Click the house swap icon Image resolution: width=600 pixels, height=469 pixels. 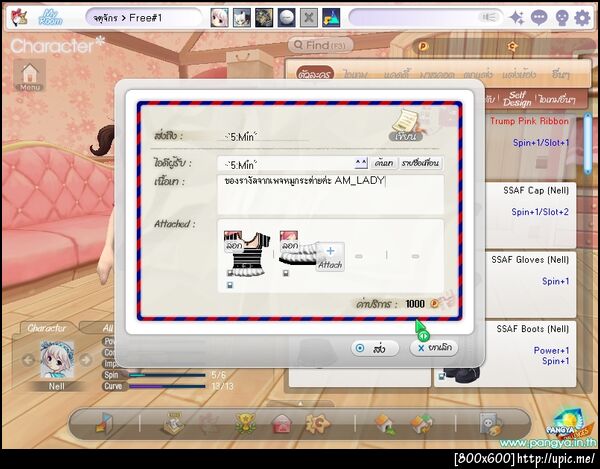pyautogui.click(x=421, y=424)
